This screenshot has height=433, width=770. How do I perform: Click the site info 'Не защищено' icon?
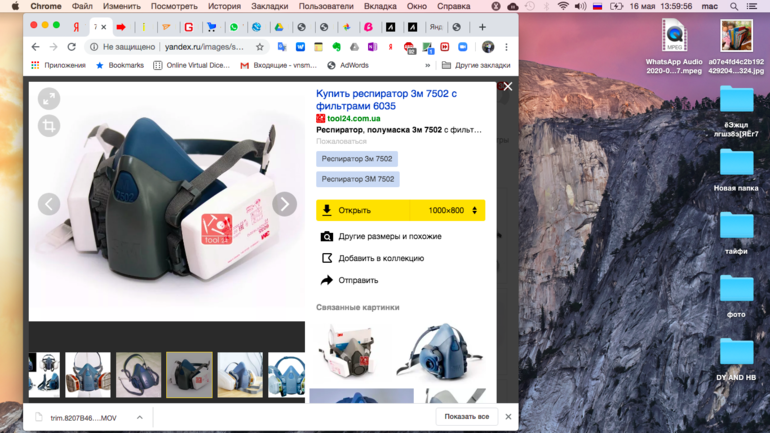94,47
